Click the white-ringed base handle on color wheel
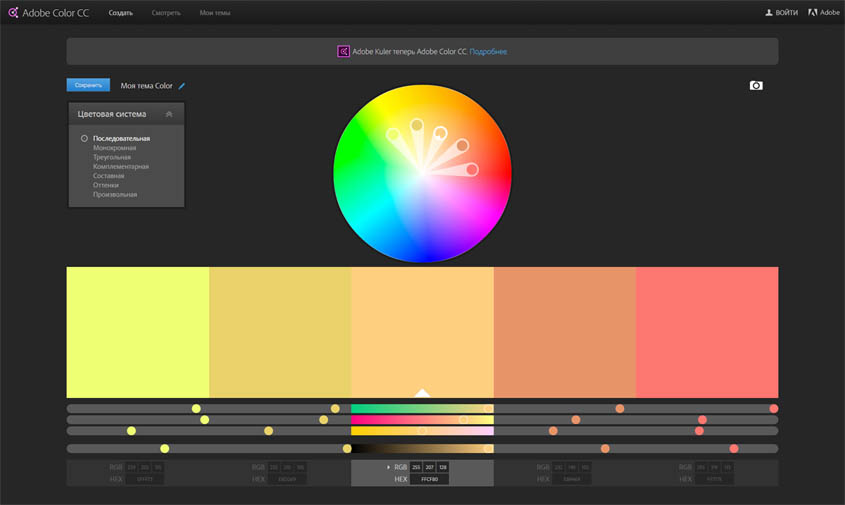 click(x=440, y=133)
